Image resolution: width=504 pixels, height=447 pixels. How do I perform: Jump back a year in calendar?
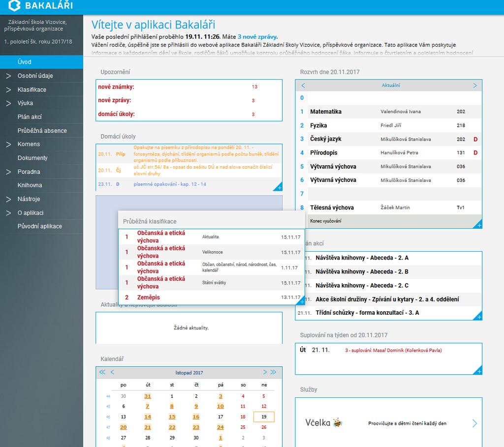click(x=102, y=372)
